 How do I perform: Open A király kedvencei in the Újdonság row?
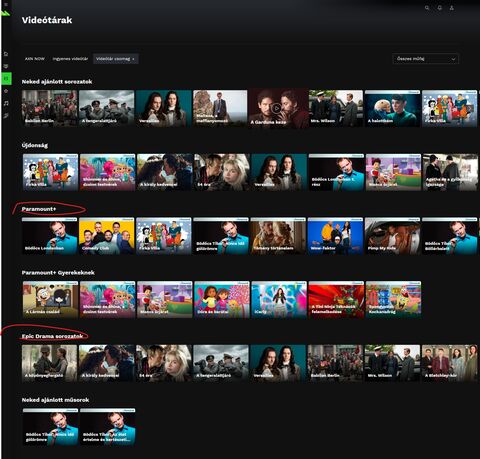165,172
